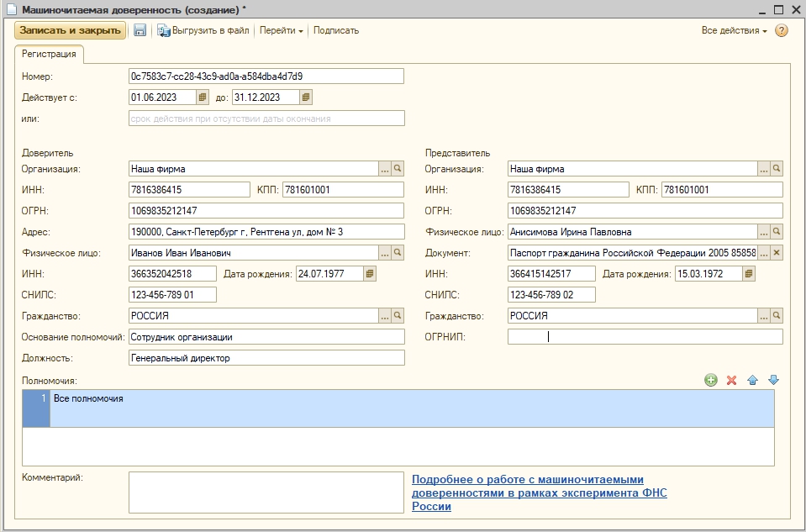The width and height of the screenshot is (806, 532).
Task: Click the ОГРНИП input field
Action: 645,337
